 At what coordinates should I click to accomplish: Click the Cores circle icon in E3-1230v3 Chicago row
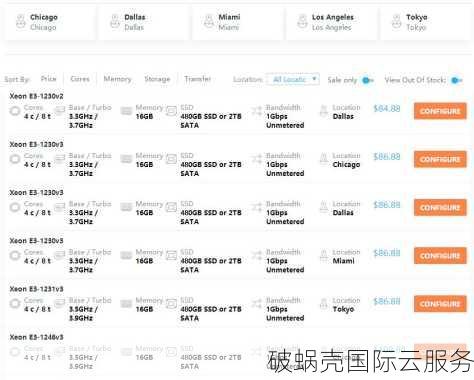click(x=15, y=159)
